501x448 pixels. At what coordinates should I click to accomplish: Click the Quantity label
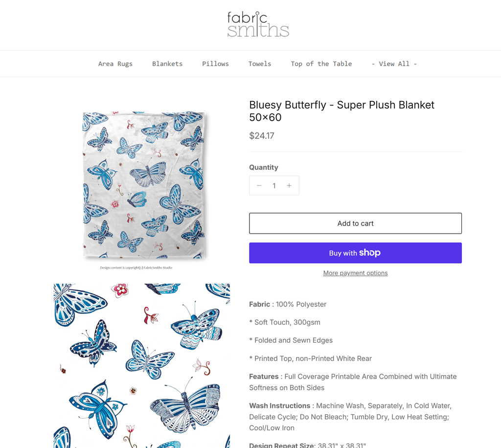(264, 167)
